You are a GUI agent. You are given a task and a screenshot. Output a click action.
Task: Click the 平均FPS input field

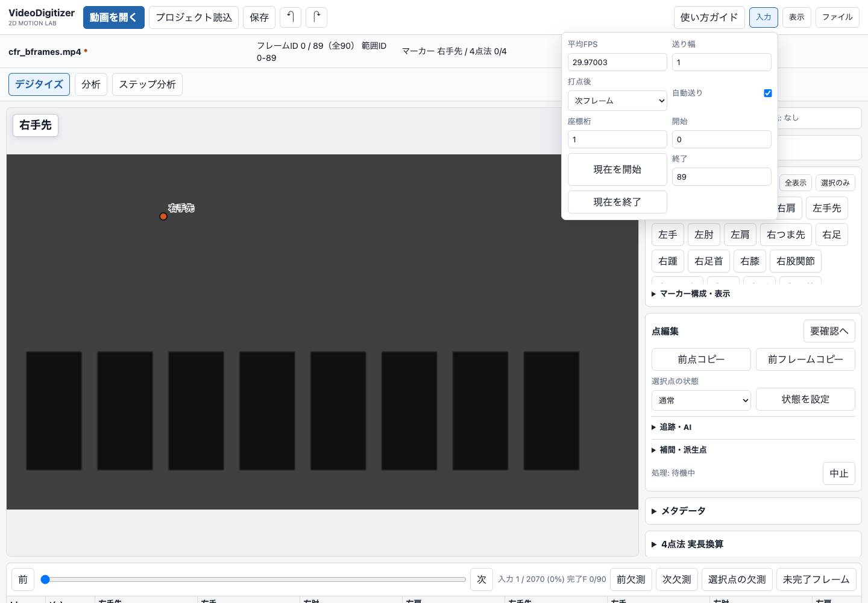(617, 62)
